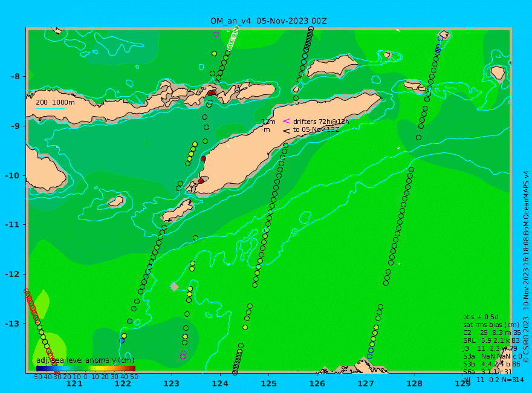Click the 'sat rms bias (cm)' header
This screenshot has height=393, width=532.
click(491, 325)
